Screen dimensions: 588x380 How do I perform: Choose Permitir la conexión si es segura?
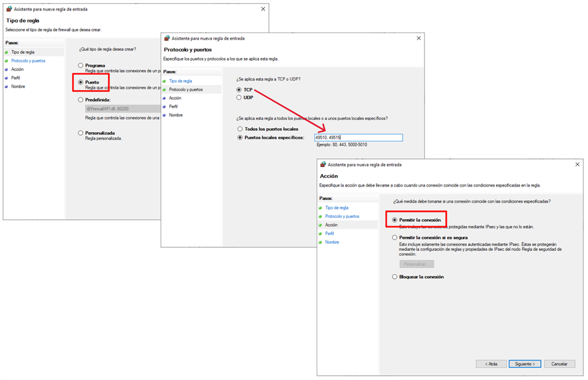tap(394, 237)
